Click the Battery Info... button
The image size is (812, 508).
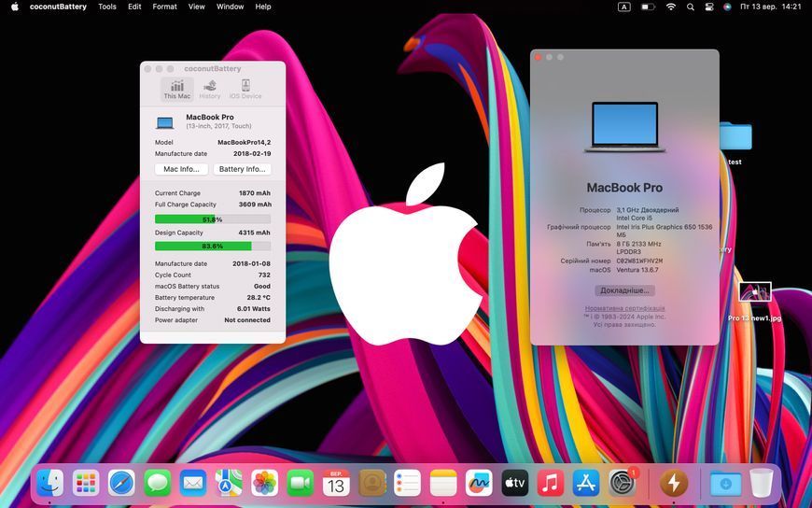(x=243, y=169)
